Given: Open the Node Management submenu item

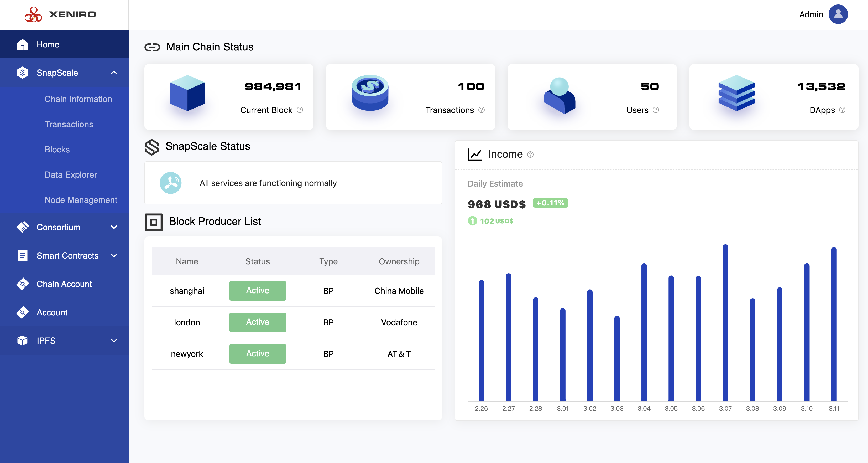Looking at the screenshot, I should coord(81,200).
